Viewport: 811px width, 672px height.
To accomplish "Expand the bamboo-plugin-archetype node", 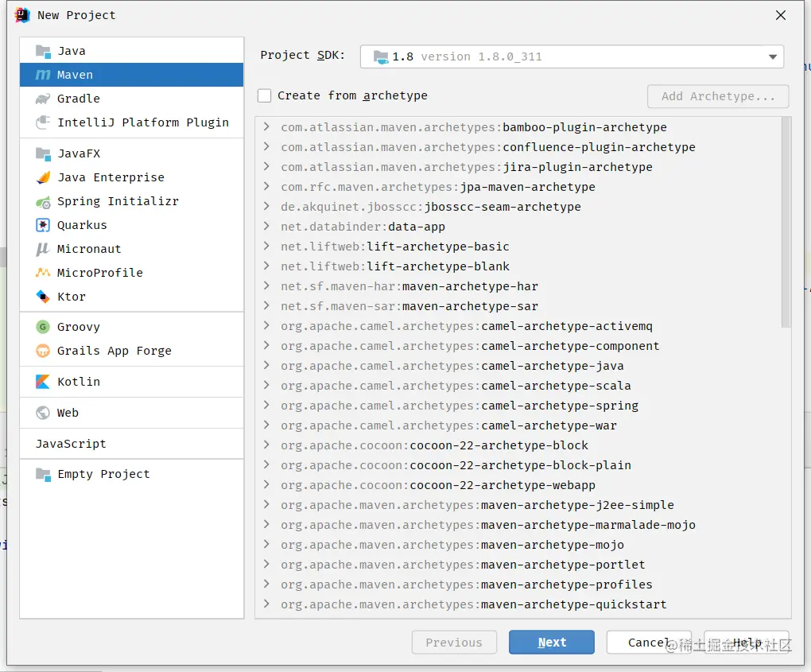I will point(266,126).
